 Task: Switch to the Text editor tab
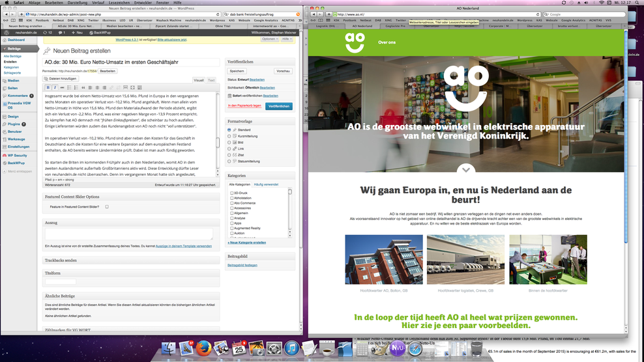click(211, 80)
